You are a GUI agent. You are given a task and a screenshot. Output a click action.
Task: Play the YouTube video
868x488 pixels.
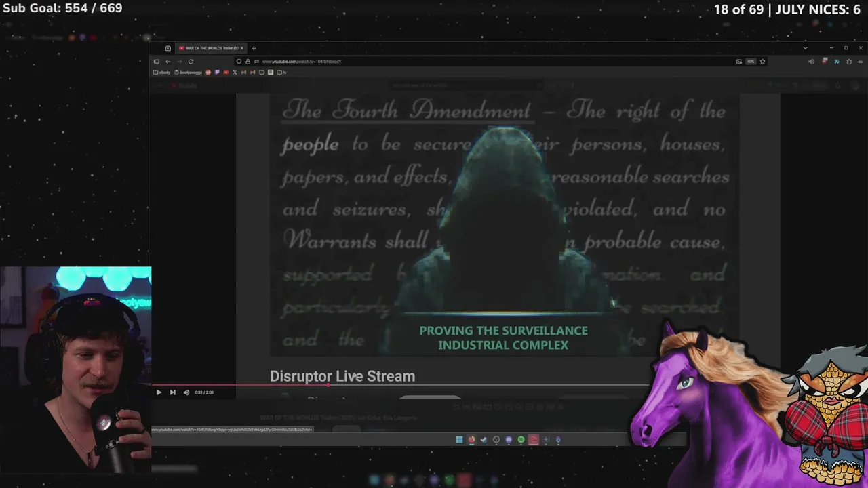[x=159, y=392]
